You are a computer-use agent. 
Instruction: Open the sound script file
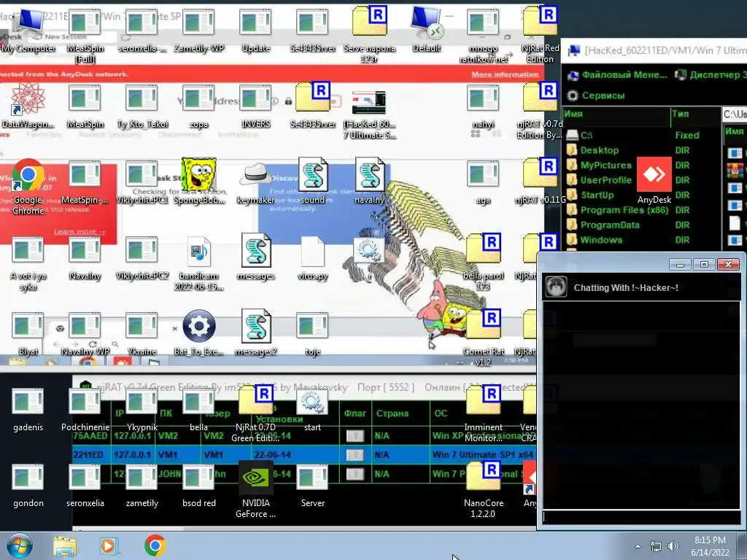tap(312, 182)
